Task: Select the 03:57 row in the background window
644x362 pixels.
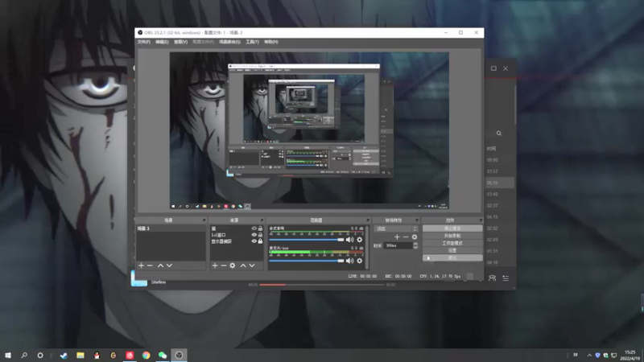Action: pyautogui.click(x=500, y=171)
